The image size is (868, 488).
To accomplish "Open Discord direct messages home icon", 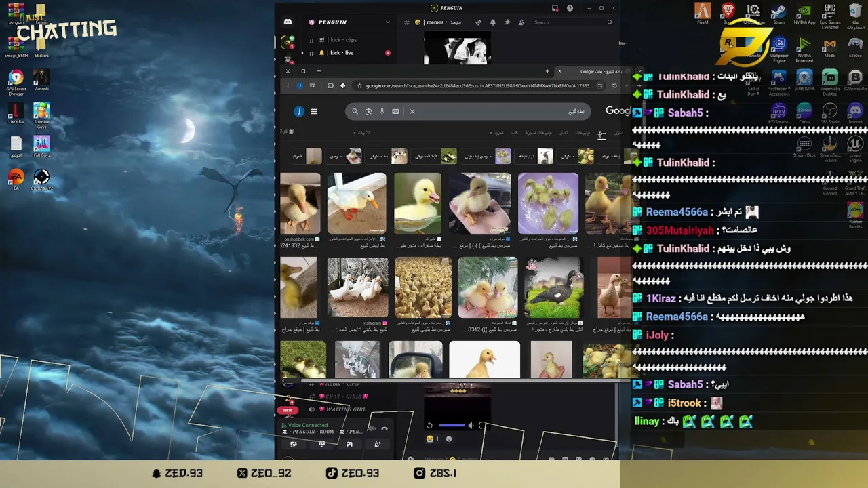I will tap(288, 22).
